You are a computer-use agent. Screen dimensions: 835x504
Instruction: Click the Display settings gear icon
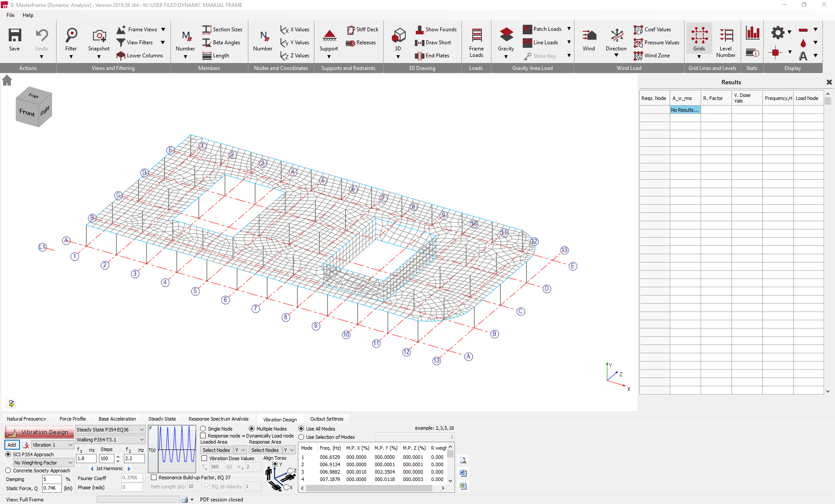click(778, 33)
